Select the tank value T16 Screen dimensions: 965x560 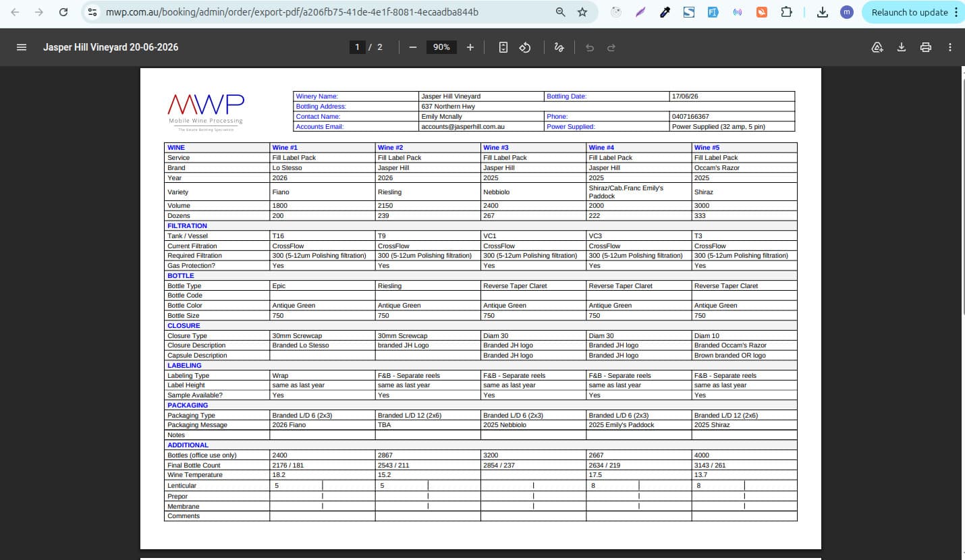(x=278, y=236)
